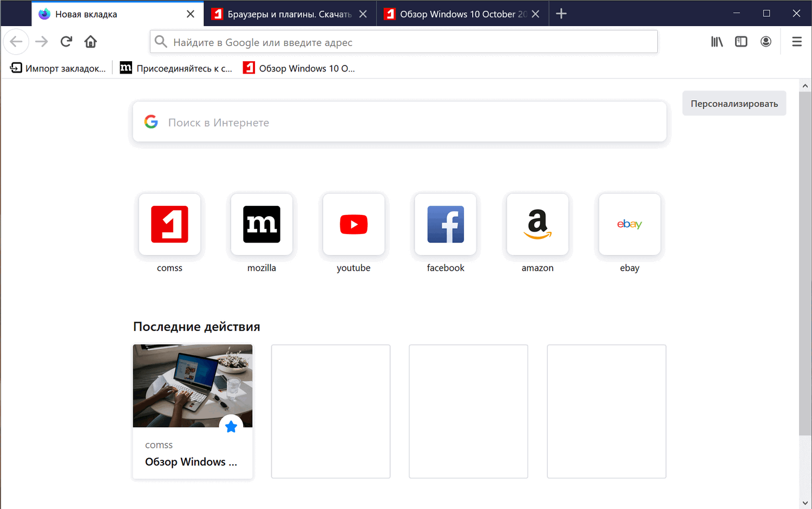This screenshot has width=812, height=509.
Task: Switch to Обзор Windows 10 October tab
Action: click(463, 14)
